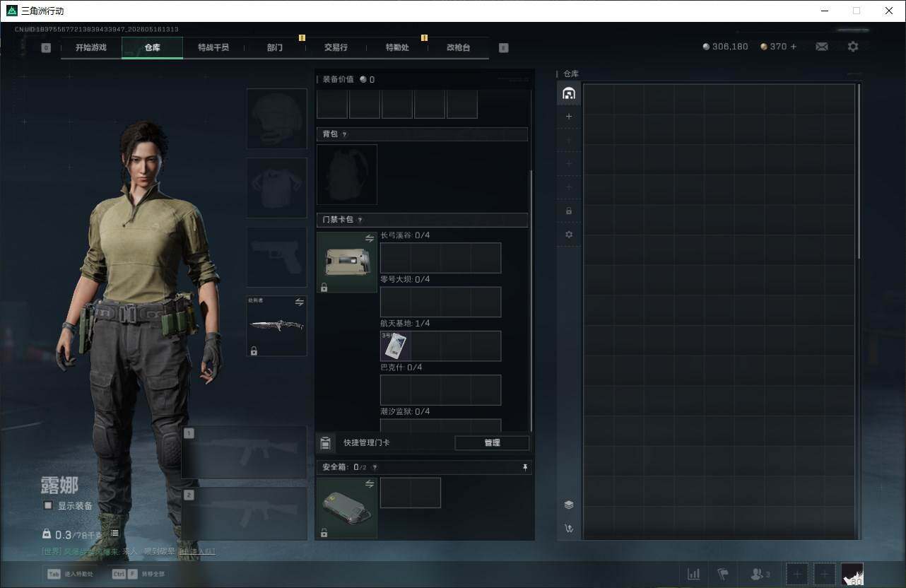Click the 长弓溪谷 keycard slots row
The image size is (906, 588).
[x=441, y=258]
